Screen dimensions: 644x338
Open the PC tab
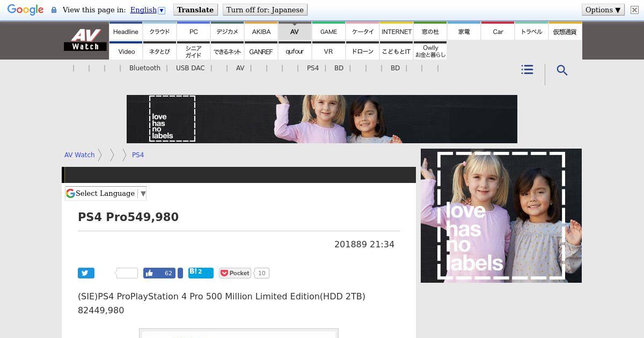click(x=193, y=32)
